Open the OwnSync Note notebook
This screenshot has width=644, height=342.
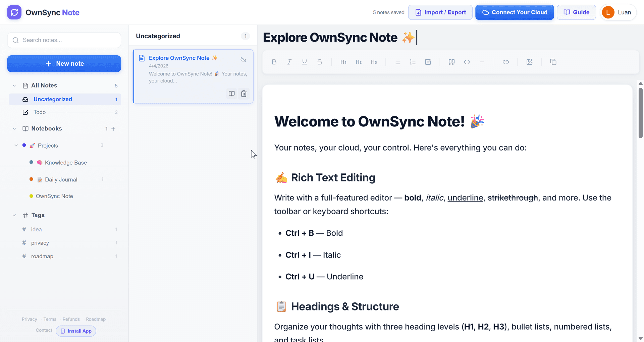pos(54,196)
